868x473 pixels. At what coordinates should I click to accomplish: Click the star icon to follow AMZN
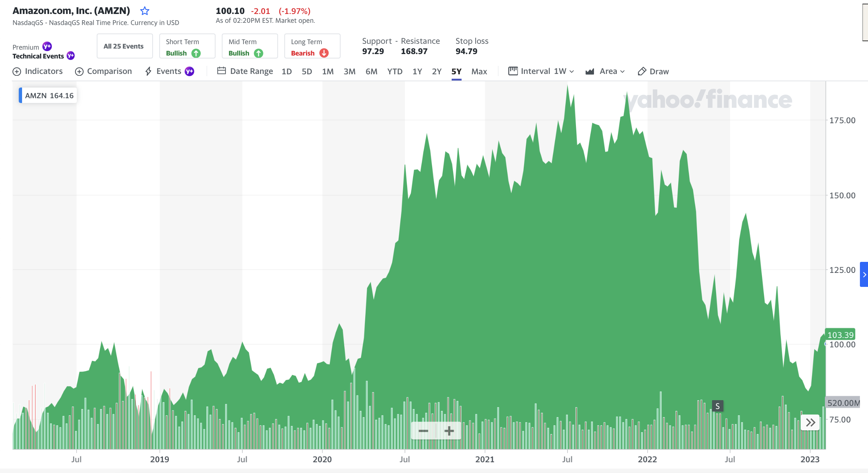[x=145, y=11]
